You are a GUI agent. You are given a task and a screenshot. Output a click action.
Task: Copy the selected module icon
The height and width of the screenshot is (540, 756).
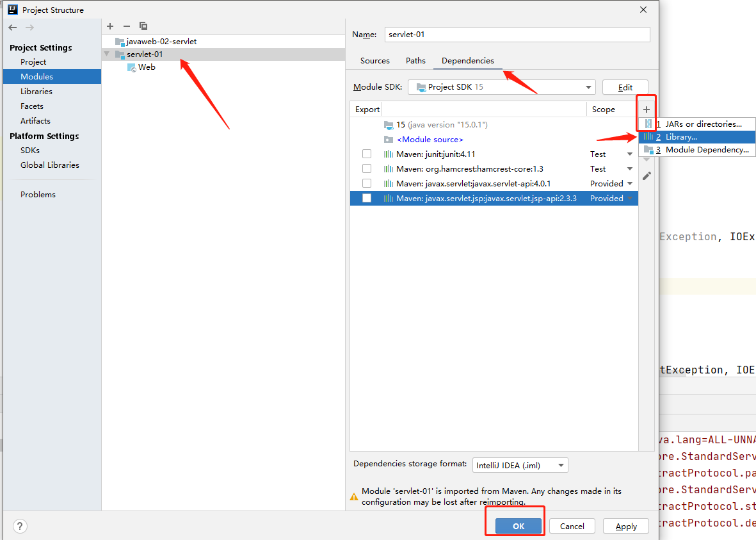click(x=143, y=26)
